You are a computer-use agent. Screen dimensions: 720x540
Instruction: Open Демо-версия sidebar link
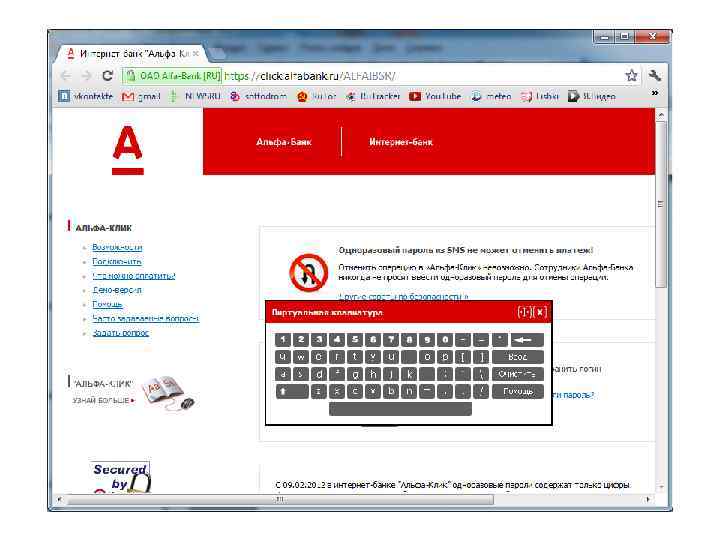coord(117,290)
